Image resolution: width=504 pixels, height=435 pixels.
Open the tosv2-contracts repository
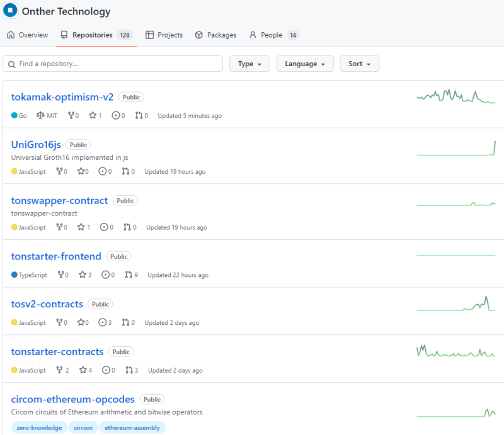point(47,304)
